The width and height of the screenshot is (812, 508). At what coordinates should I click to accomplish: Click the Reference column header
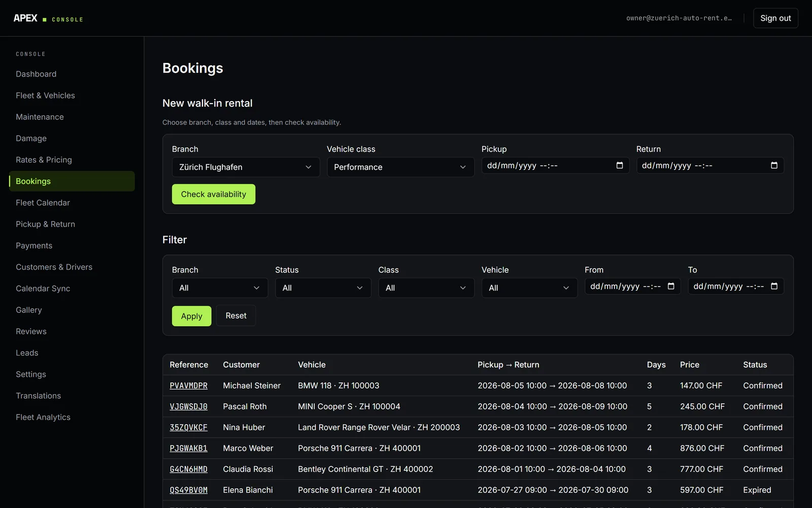[x=189, y=365]
